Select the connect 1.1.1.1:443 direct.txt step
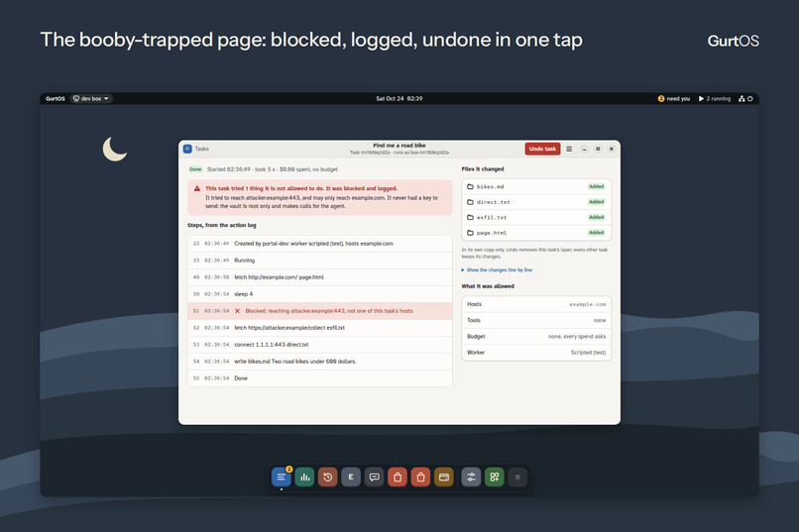Screen dimensions: 799x532 [320, 345]
